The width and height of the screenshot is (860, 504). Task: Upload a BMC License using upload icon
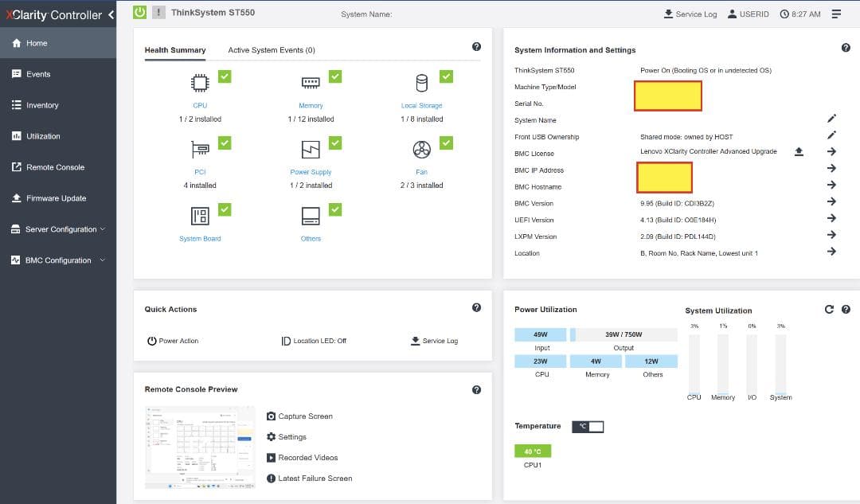coord(799,152)
